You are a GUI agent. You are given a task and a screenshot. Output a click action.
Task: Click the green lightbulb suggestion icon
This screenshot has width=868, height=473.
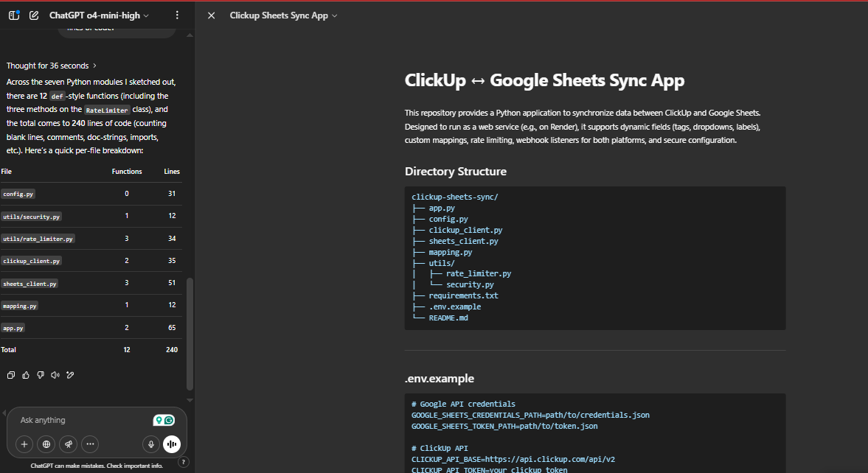(x=159, y=421)
